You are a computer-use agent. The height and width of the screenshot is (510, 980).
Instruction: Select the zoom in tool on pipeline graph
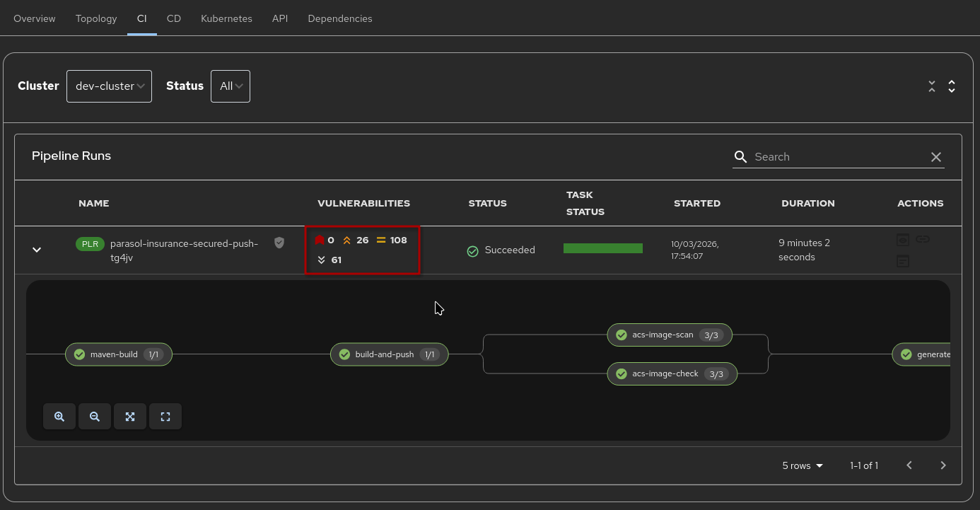pos(59,416)
